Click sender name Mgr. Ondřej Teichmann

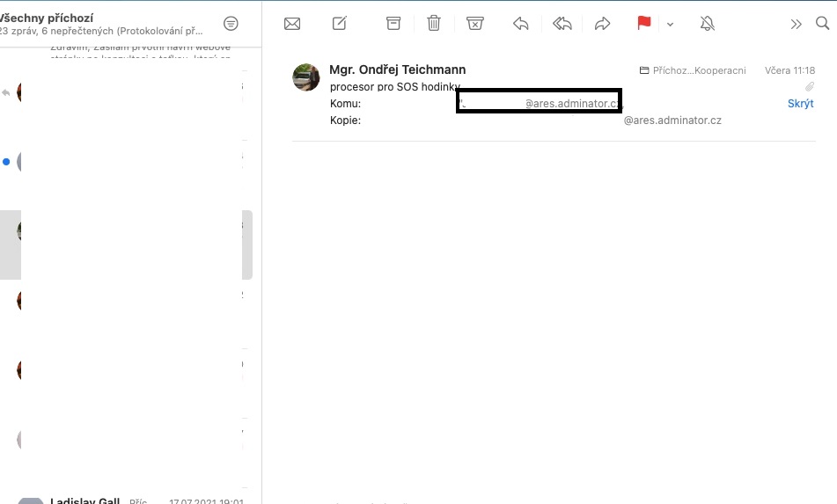397,69
